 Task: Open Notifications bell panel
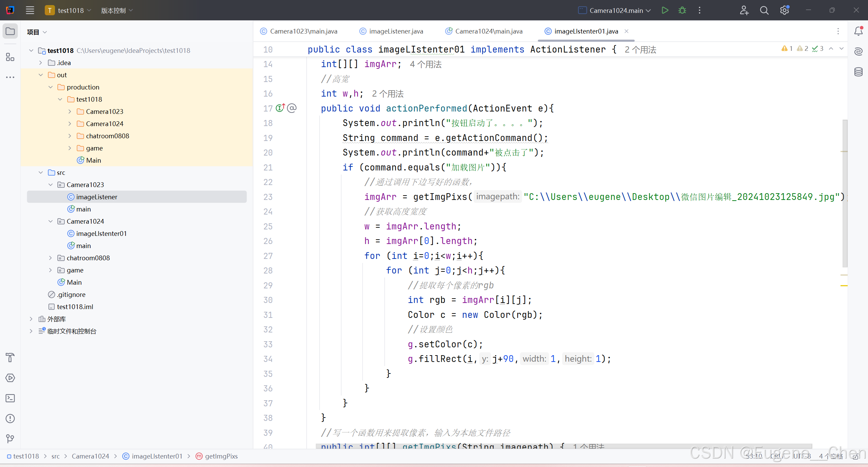[x=858, y=31]
